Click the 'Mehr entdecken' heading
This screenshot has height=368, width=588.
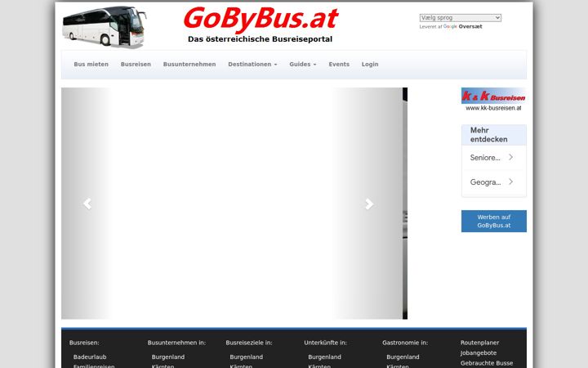click(488, 134)
